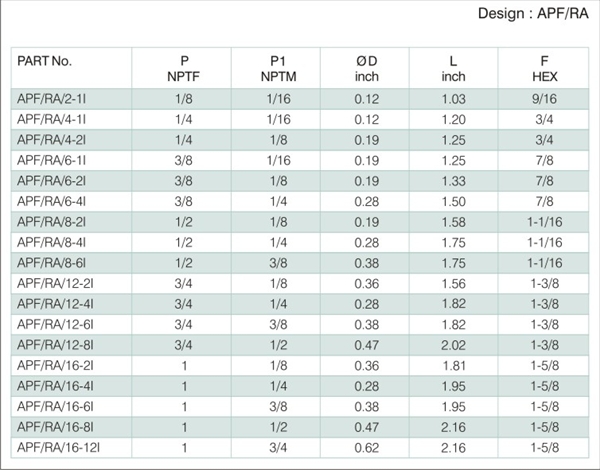Click the APF/RA/4-2I row label
The image size is (600, 470).
point(51,140)
